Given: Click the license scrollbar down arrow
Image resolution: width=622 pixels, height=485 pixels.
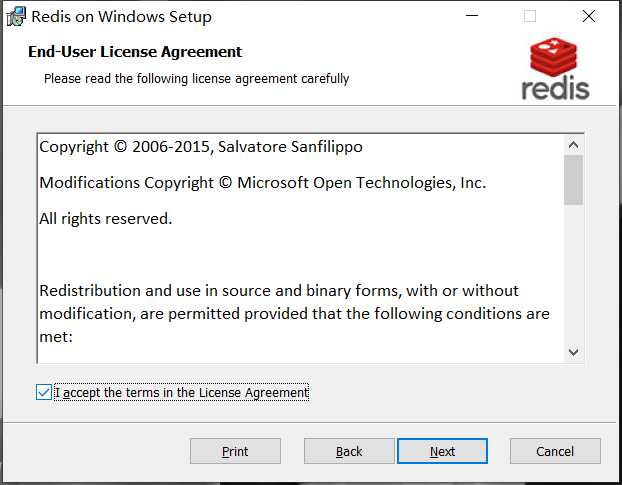Looking at the screenshot, I should pyautogui.click(x=573, y=352).
